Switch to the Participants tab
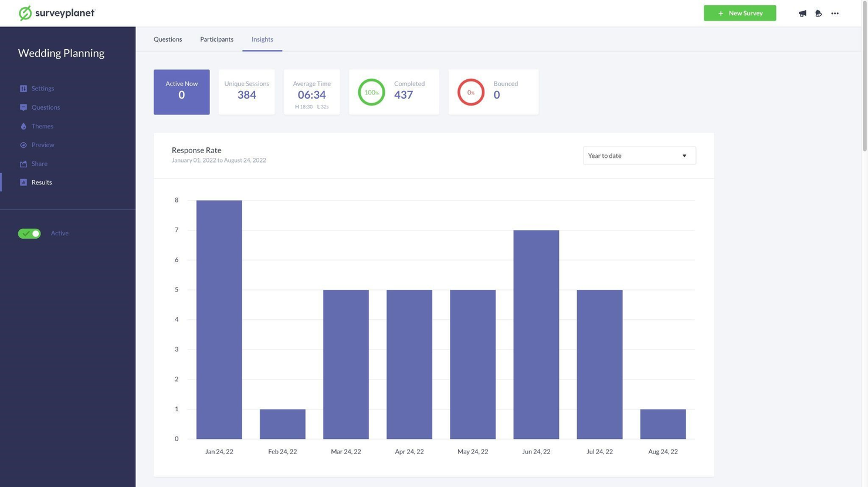This screenshot has width=868, height=487. (x=216, y=39)
